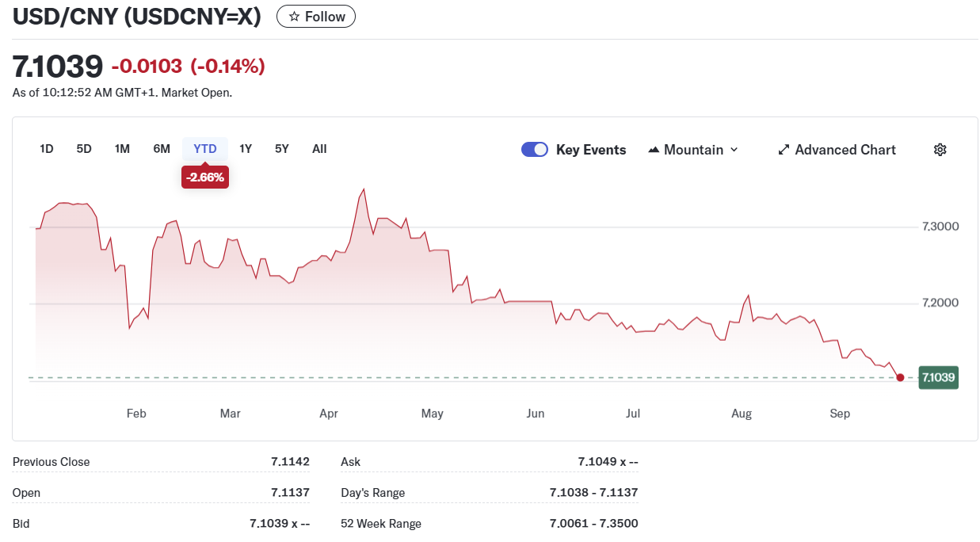Click the red current price dot on chart
This screenshot has height=542, width=980.
click(x=900, y=377)
